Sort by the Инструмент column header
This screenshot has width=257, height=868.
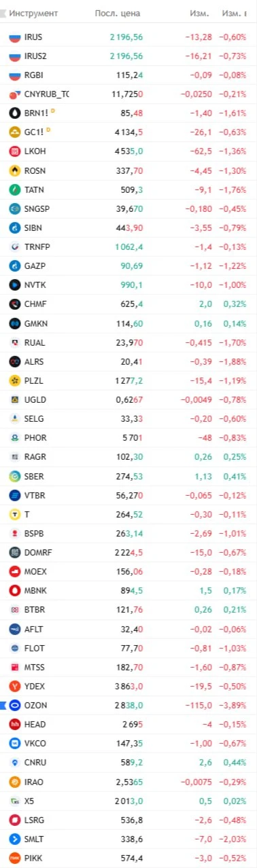(x=33, y=14)
